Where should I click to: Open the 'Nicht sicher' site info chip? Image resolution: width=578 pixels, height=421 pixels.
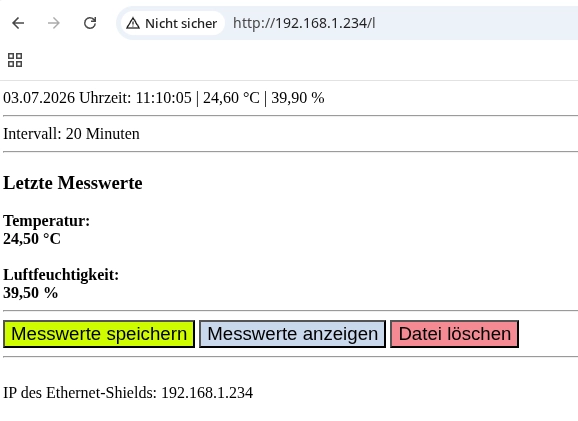(173, 23)
